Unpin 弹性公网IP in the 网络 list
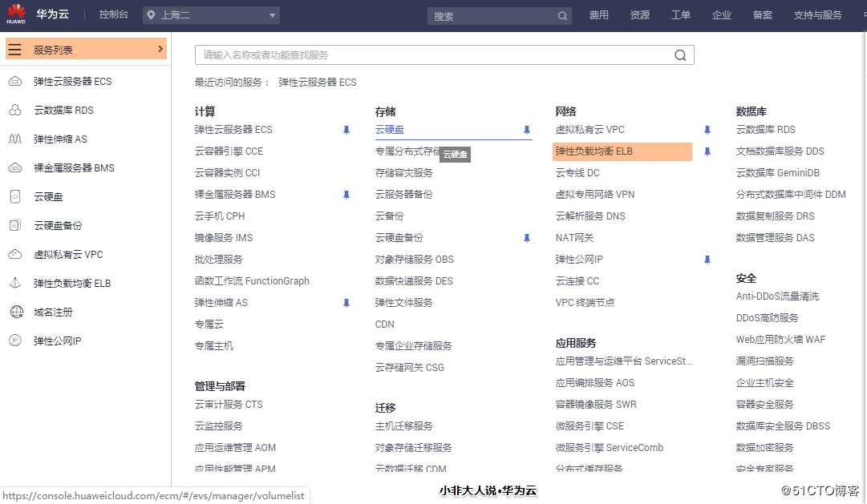The image size is (867, 504). (707, 259)
